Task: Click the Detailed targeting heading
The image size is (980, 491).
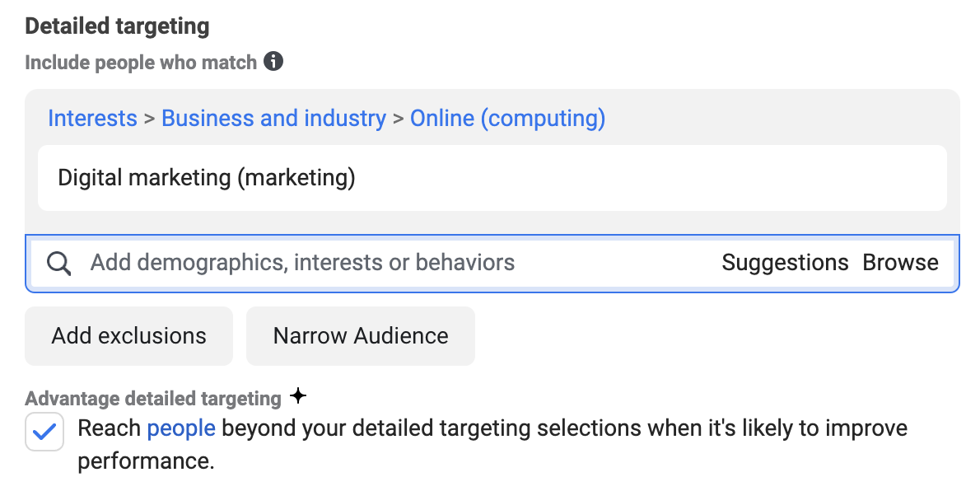Action: [118, 26]
